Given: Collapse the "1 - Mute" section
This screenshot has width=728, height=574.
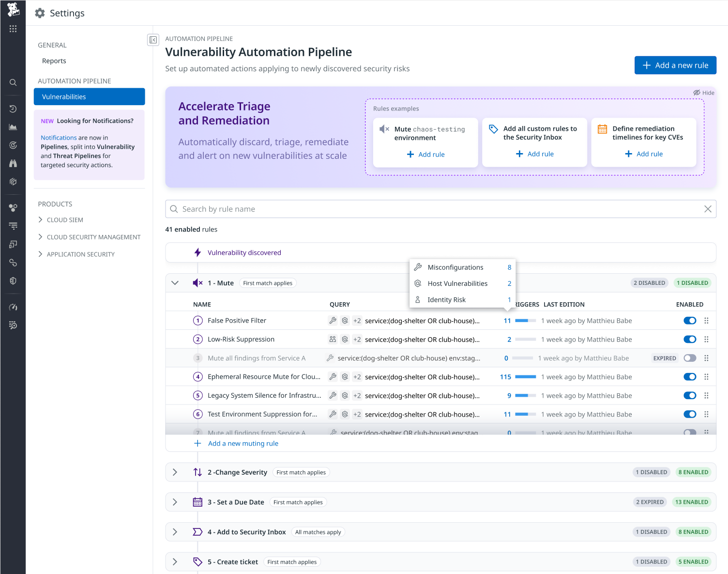Looking at the screenshot, I should 175,283.
